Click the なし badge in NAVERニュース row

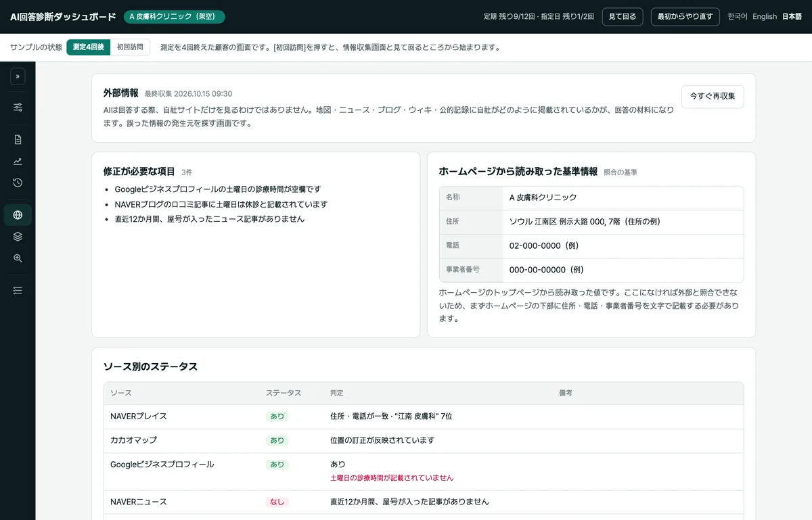277,502
